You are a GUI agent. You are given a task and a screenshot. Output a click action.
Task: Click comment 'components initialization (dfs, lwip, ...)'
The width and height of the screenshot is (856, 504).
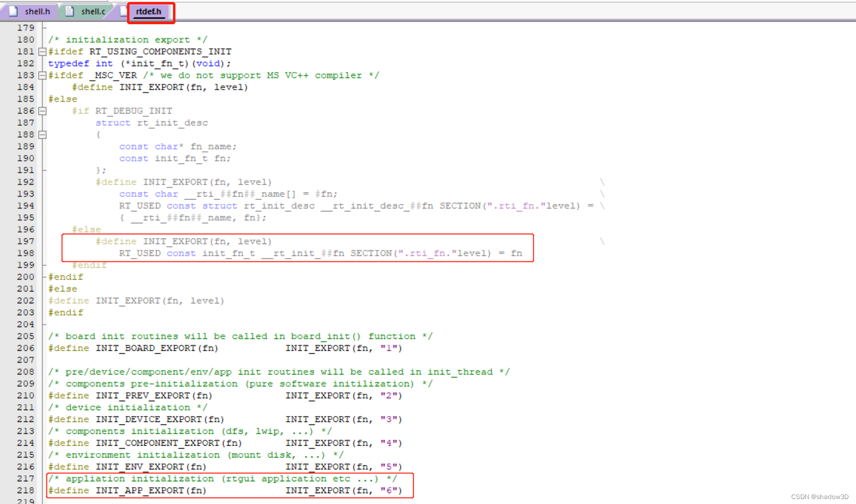coord(189,431)
